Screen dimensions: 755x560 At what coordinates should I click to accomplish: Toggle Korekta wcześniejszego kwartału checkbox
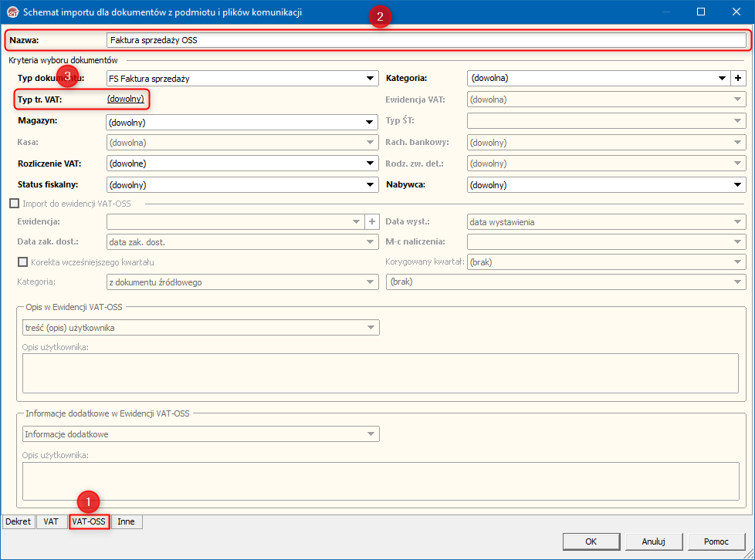point(22,262)
